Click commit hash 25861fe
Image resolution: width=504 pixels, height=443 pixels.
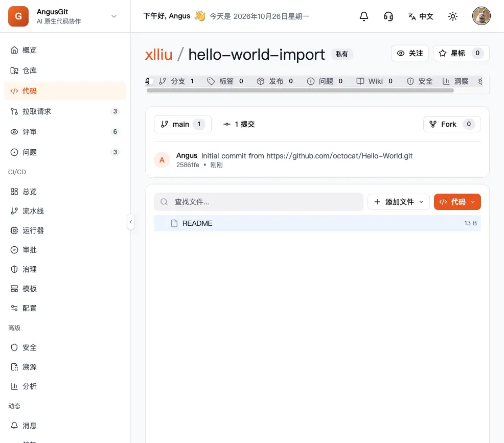tap(188, 165)
